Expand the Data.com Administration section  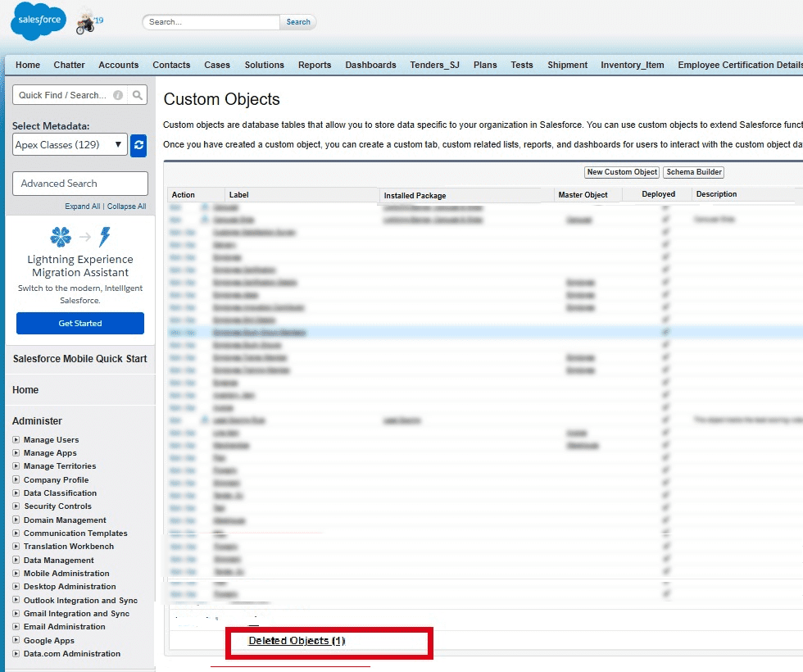pos(16,654)
